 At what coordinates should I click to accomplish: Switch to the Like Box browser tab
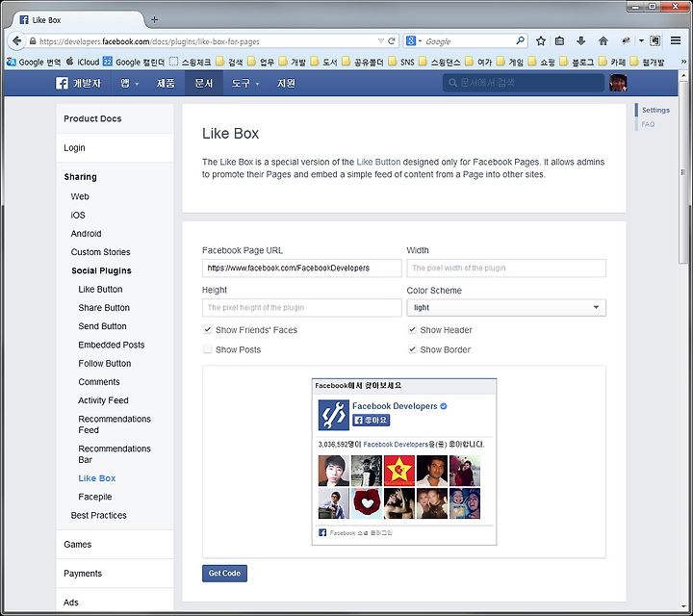coord(77,20)
